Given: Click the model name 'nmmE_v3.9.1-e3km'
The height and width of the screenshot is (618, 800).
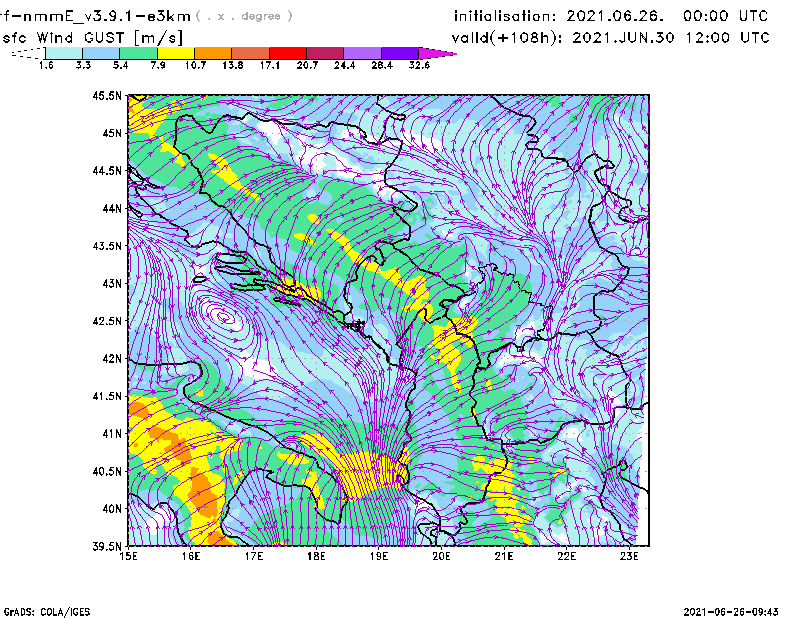Looking at the screenshot, I should tap(107, 16).
